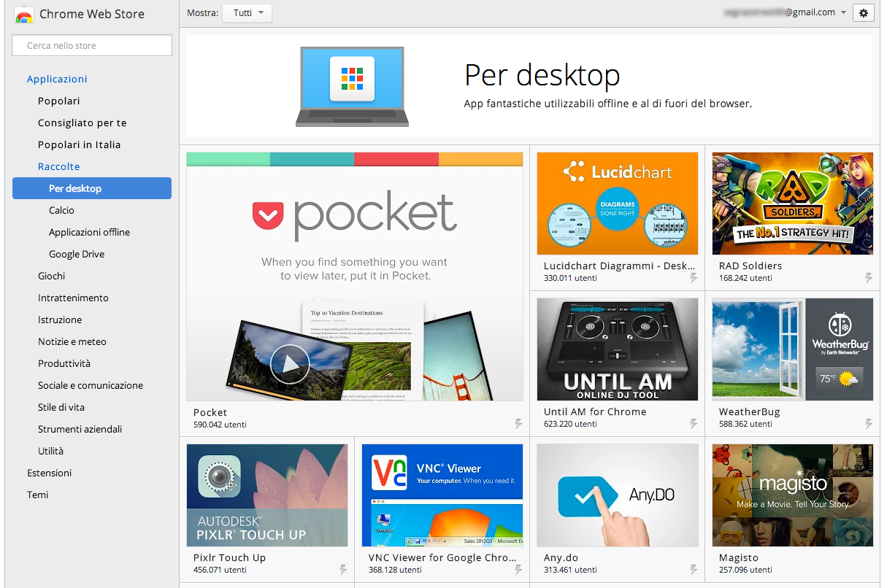Screen dimensions: 887x588
Task: Open the VNC Viewer app tile
Action: pos(442,495)
